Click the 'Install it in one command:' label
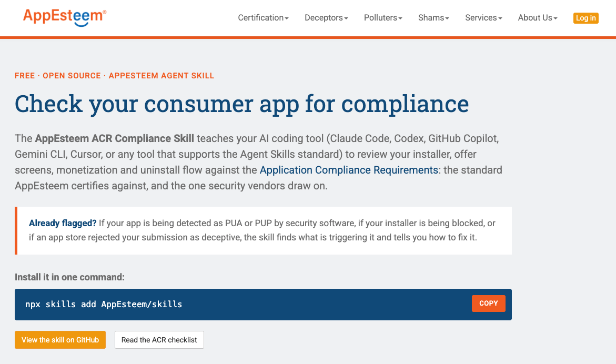The image size is (616, 364). click(69, 277)
